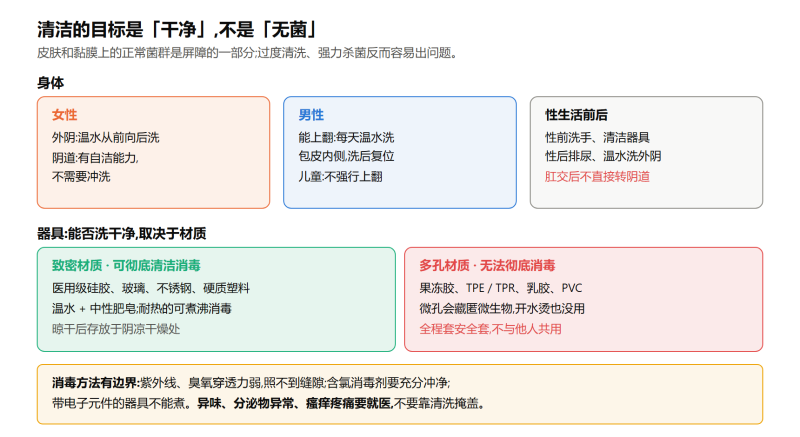The image size is (800, 437).
Task: Select the 男性 card heading
Action: pyautogui.click(x=311, y=115)
